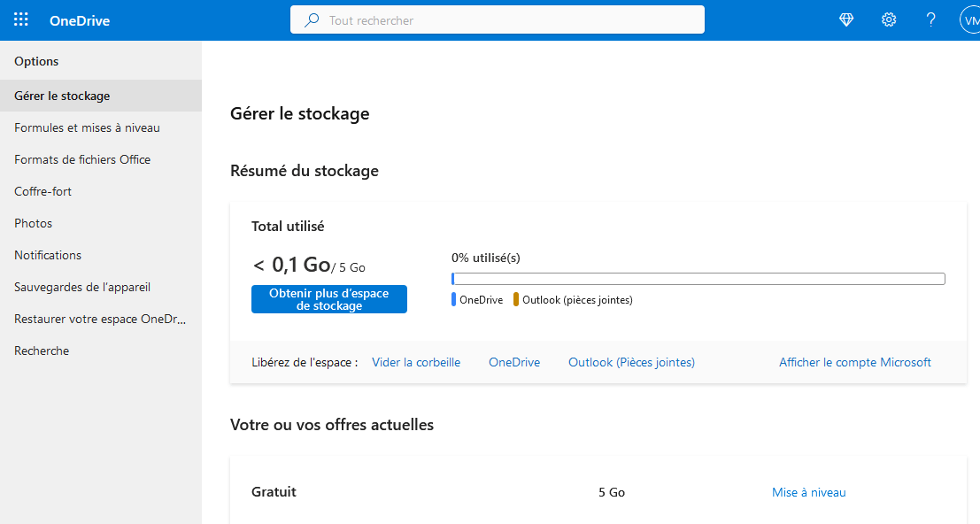Click the Vider la corbeille link

click(x=416, y=362)
